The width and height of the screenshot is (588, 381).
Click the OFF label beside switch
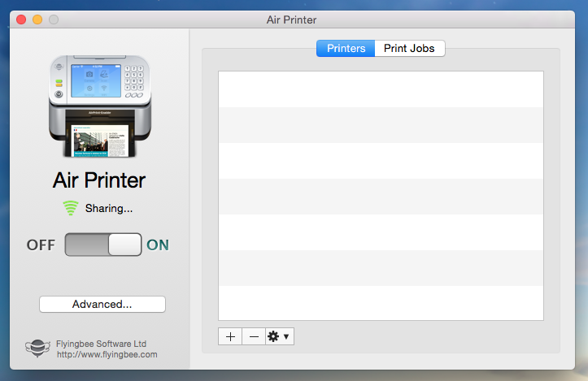41,245
